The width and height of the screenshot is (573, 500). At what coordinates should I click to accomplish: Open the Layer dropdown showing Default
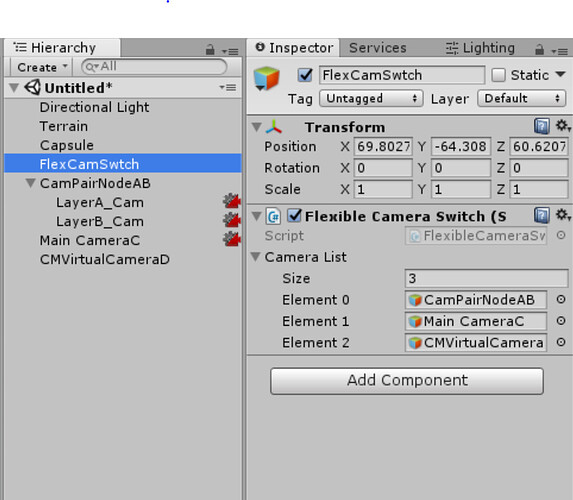tap(521, 98)
